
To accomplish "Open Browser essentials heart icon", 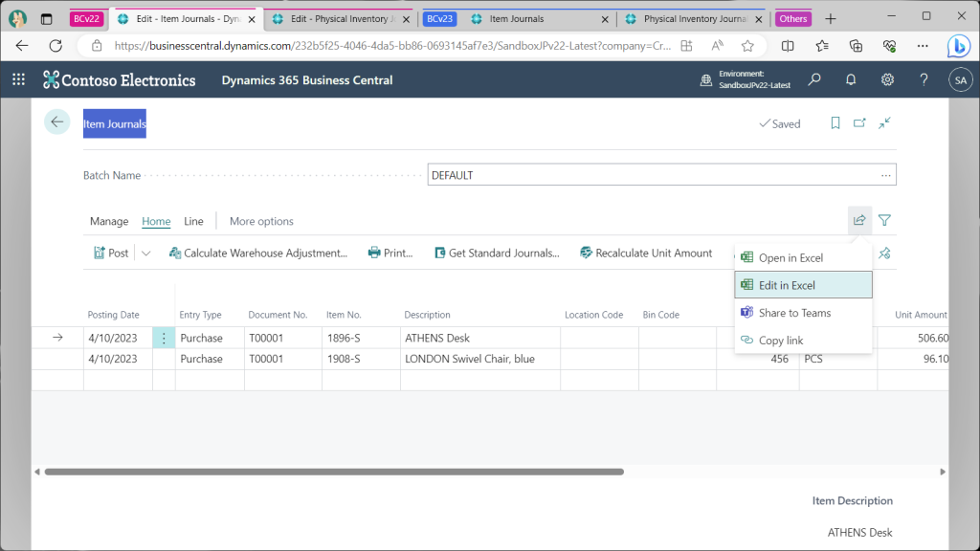I will point(889,46).
